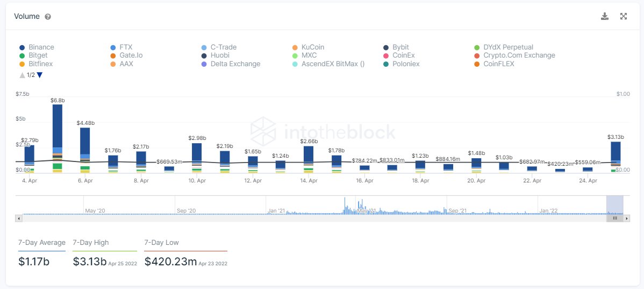644x289 pixels.
Task: Click the download chart icon
Action: click(x=605, y=17)
